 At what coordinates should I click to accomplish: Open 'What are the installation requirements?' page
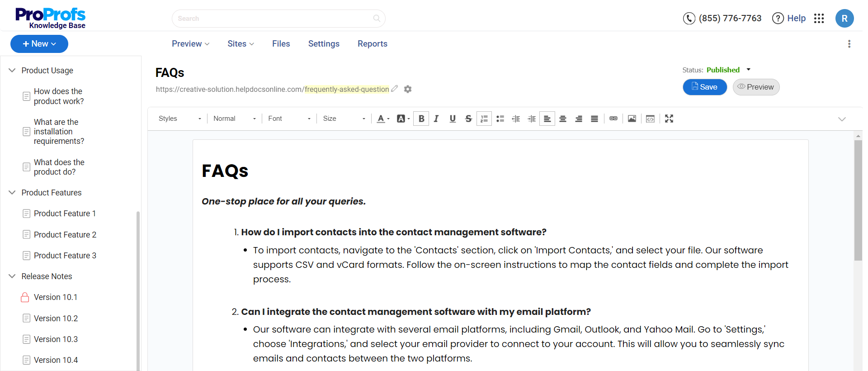coord(59,132)
